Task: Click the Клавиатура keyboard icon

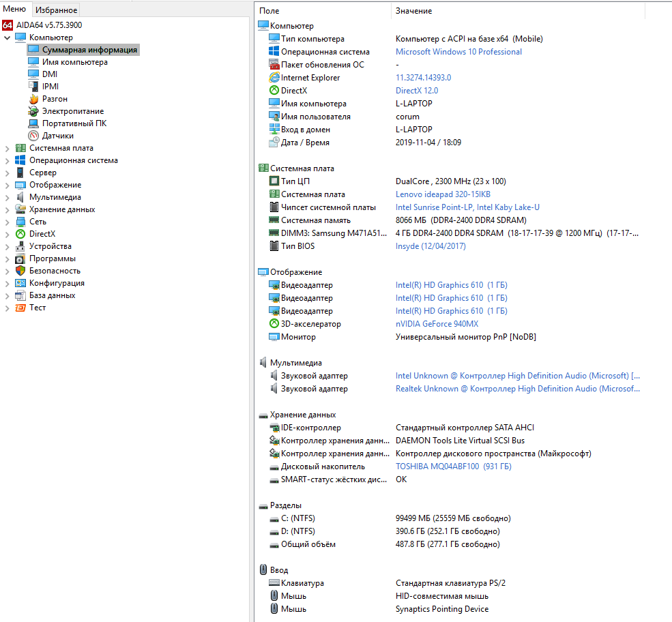Action: 274,582
